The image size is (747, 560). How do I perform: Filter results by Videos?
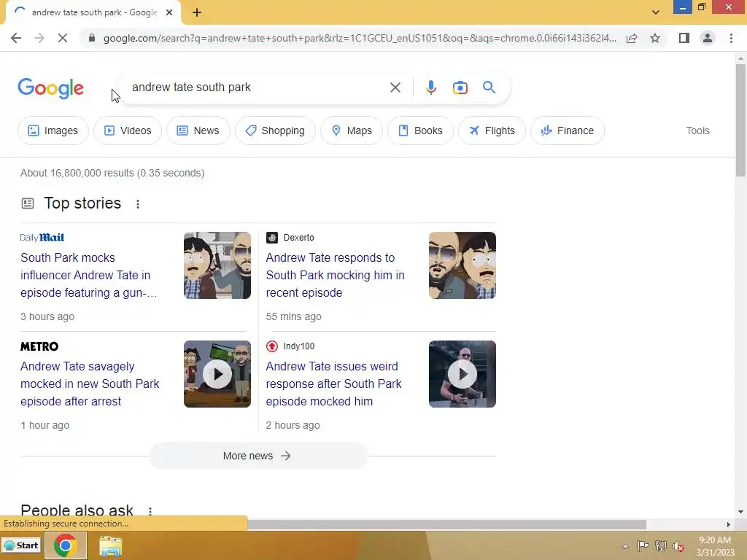click(128, 131)
